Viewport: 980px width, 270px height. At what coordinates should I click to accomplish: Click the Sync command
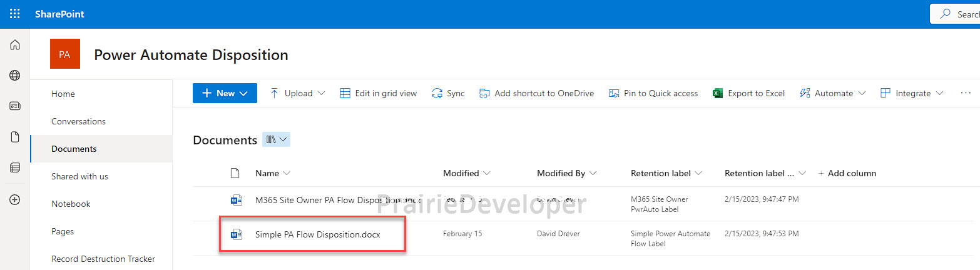click(448, 93)
